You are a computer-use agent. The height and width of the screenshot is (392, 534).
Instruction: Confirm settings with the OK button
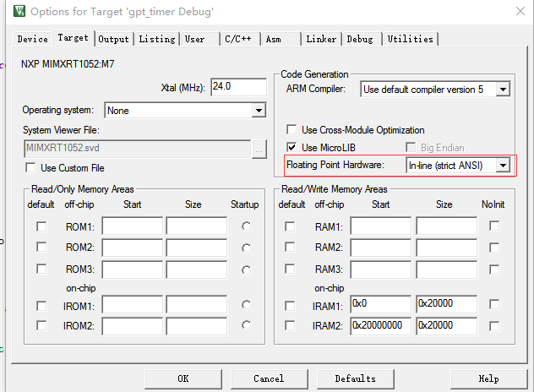[x=183, y=378]
